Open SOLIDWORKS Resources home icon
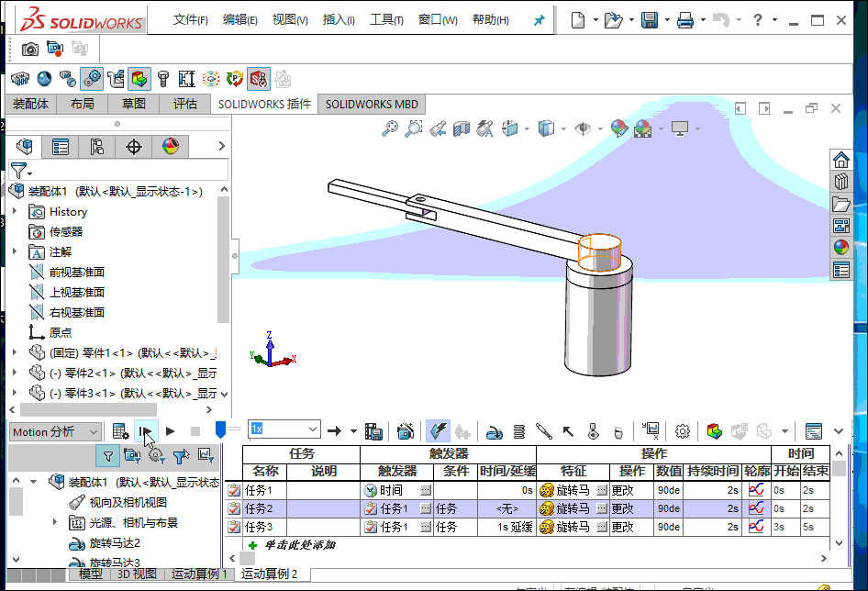868x591 pixels. tap(840, 160)
